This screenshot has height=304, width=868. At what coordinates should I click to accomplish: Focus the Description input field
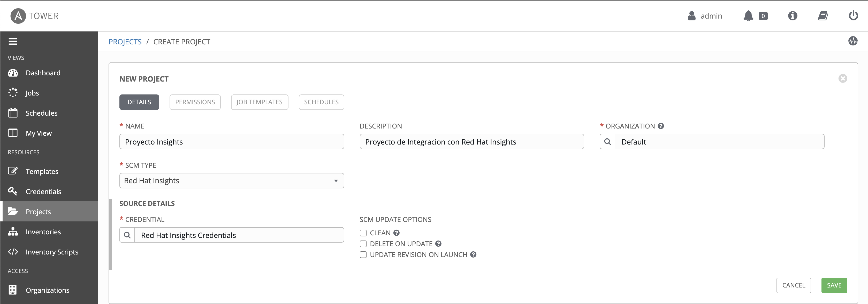click(x=472, y=142)
